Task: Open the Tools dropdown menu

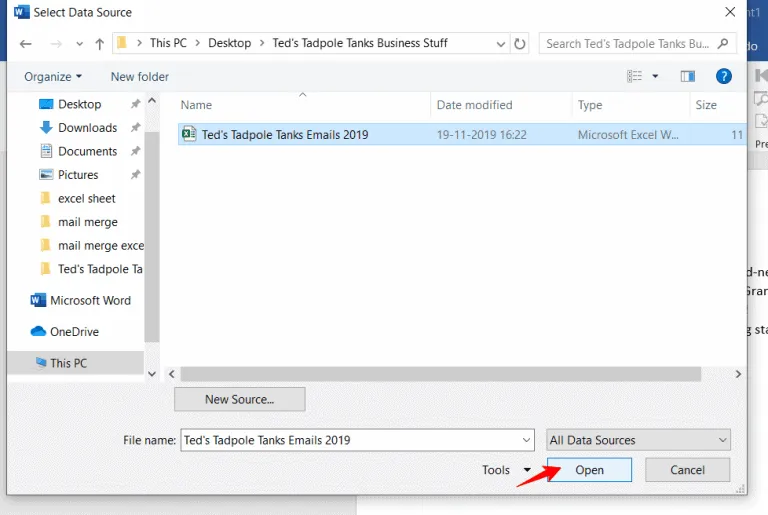Action: click(x=506, y=470)
